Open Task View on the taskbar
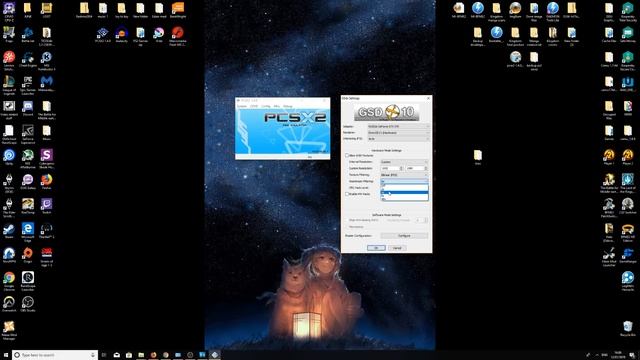The height and width of the screenshot is (360, 640). (x=104, y=355)
